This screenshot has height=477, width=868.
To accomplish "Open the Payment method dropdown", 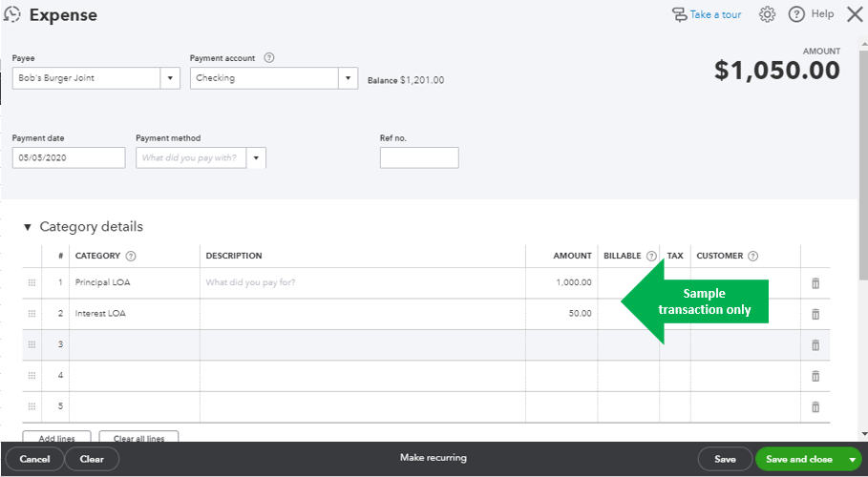I will tap(256, 157).
